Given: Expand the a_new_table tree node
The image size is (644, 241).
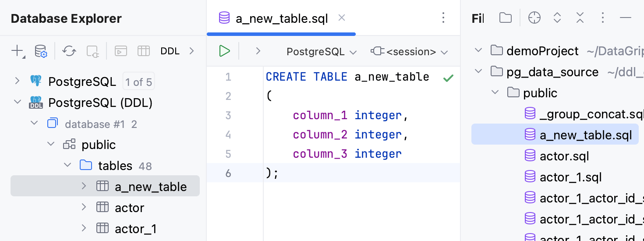Looking at the screenshot, I should click(84, 186).
